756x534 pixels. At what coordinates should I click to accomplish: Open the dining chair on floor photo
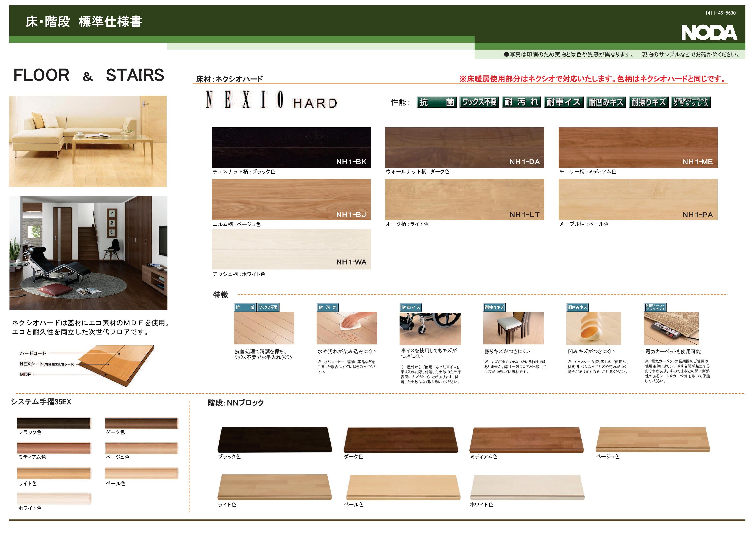pyautogui.click(x=513, y=328)
